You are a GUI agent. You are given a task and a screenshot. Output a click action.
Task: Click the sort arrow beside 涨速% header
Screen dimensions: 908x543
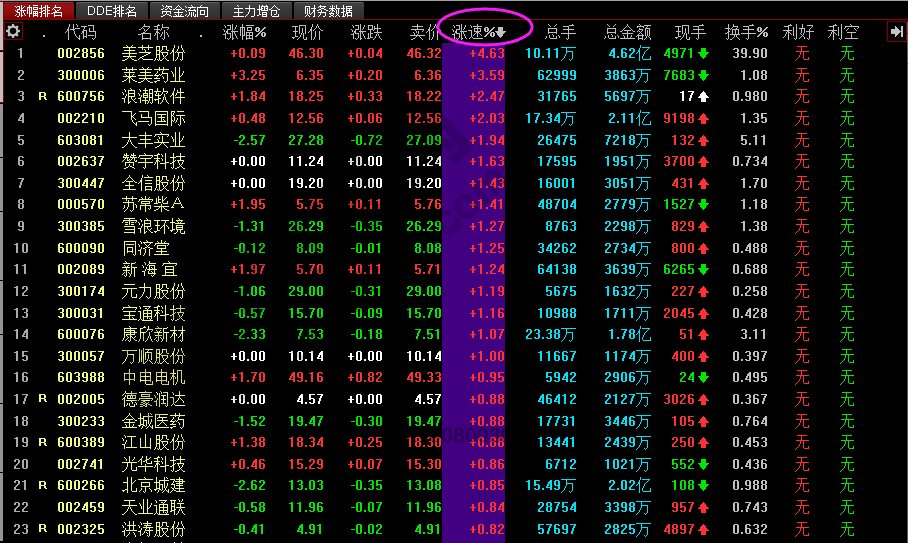coord(500,33)
